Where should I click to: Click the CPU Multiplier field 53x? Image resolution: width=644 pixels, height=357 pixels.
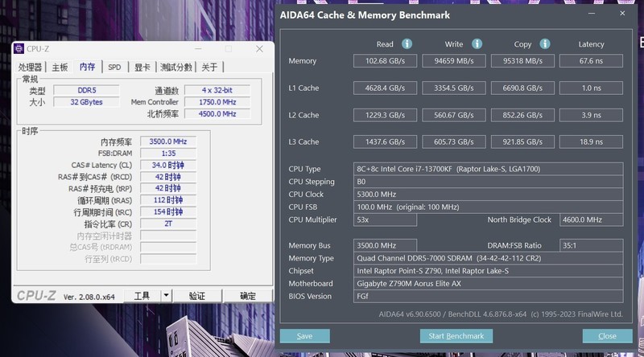(x=386, y=220)
